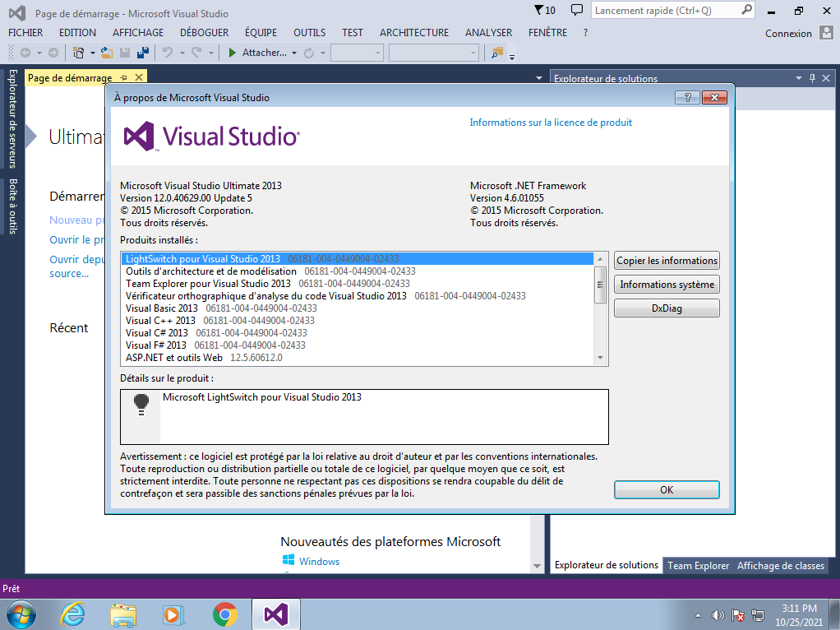Click the pin icon on Page de démarrage tab
Viewport: 840px width, 630px height.
pos(123,78)
